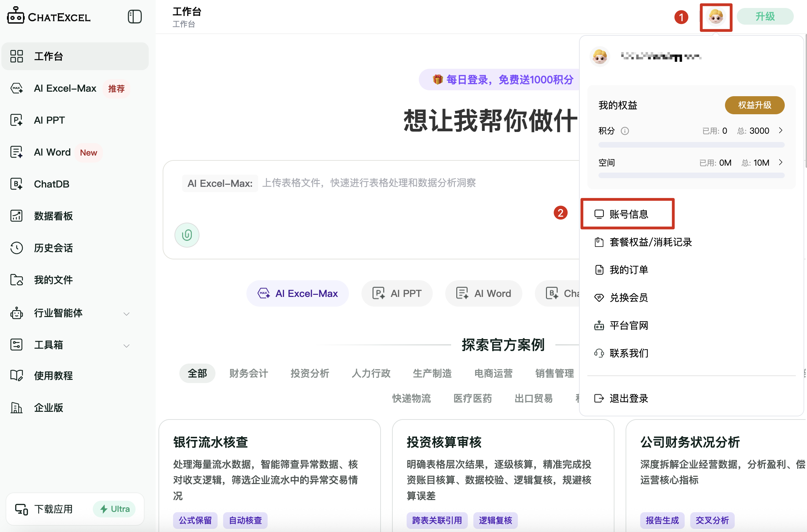Select the AI Word mode pill

coord(483,293)
